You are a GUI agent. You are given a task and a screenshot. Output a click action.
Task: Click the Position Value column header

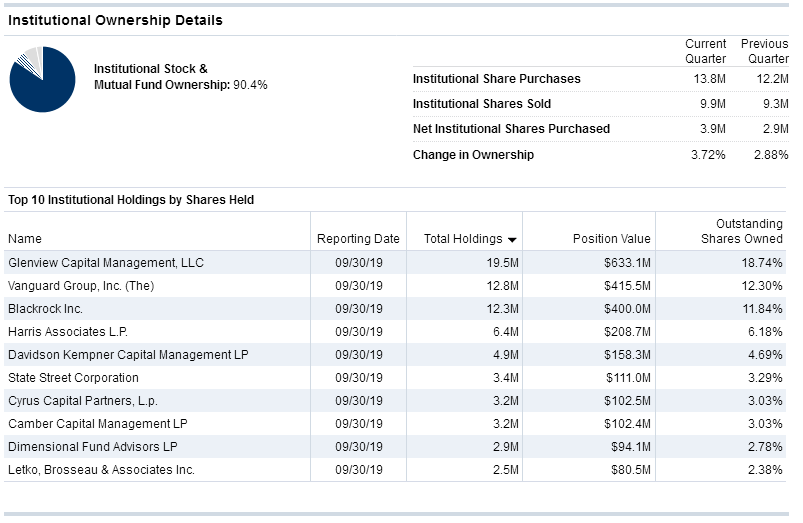tap(611, 239)
